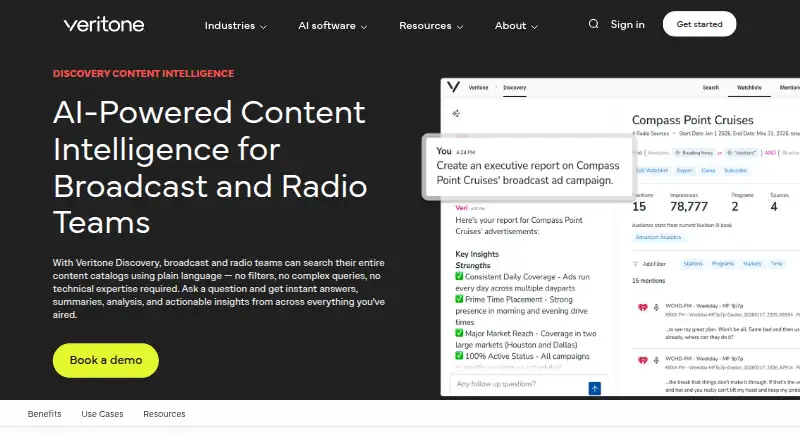Click the icon on the Breaking News chip
This screenshot has width=800, height=440.
[678, 153]
